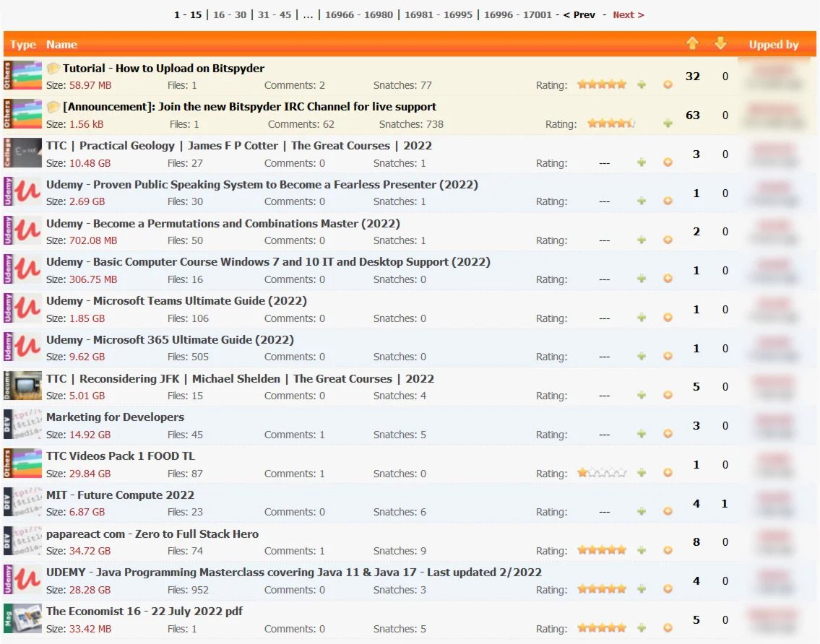
Task: Open UDEMY Java Programming Masterclass torrent
Action: [x=294, y=573]
